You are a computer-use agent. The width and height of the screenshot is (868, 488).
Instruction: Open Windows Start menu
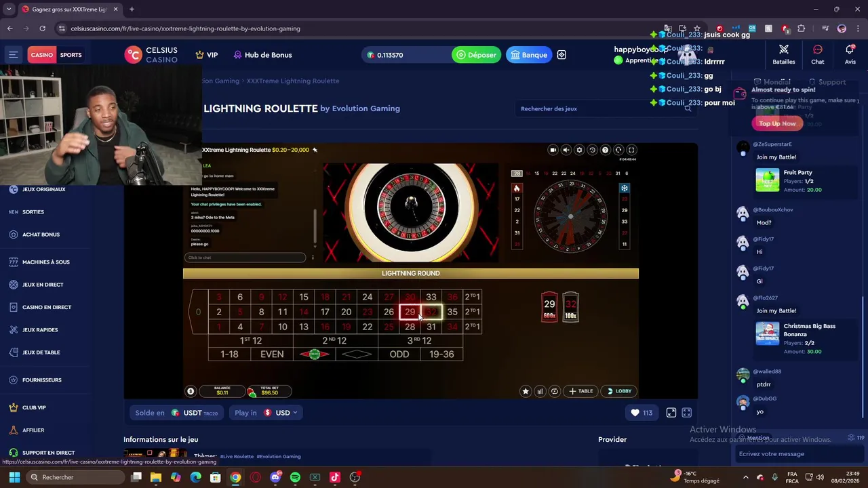coord(14,477)
